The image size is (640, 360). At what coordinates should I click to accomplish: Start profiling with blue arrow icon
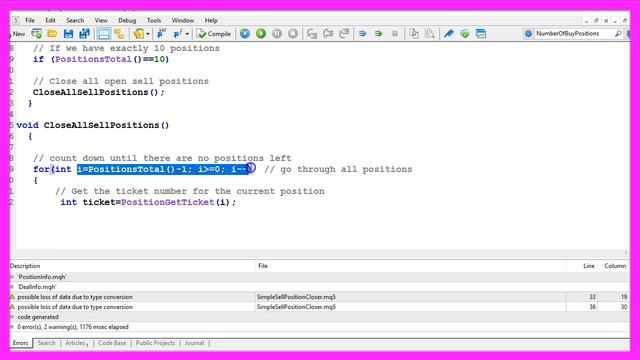pos(362,34)
